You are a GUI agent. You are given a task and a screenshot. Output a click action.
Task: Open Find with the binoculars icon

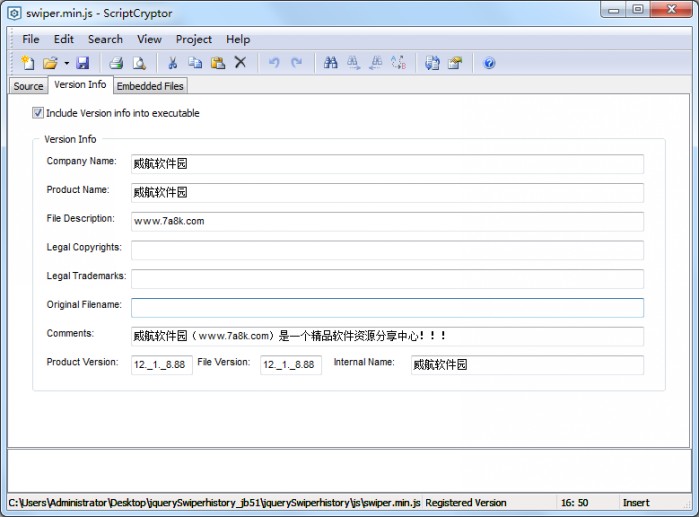(x=330, y=63)
